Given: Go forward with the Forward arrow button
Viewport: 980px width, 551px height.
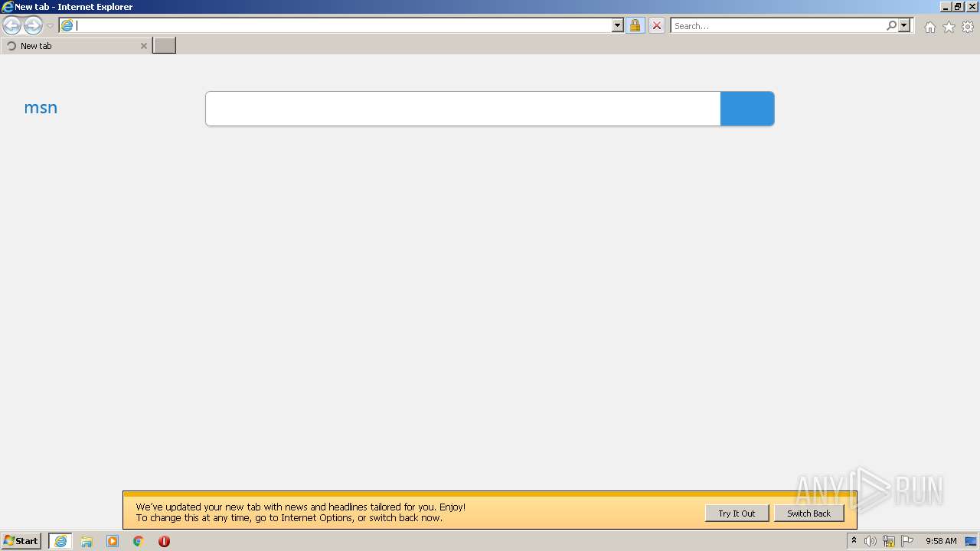Looking at the screenshot, I should tap(33, 26).
